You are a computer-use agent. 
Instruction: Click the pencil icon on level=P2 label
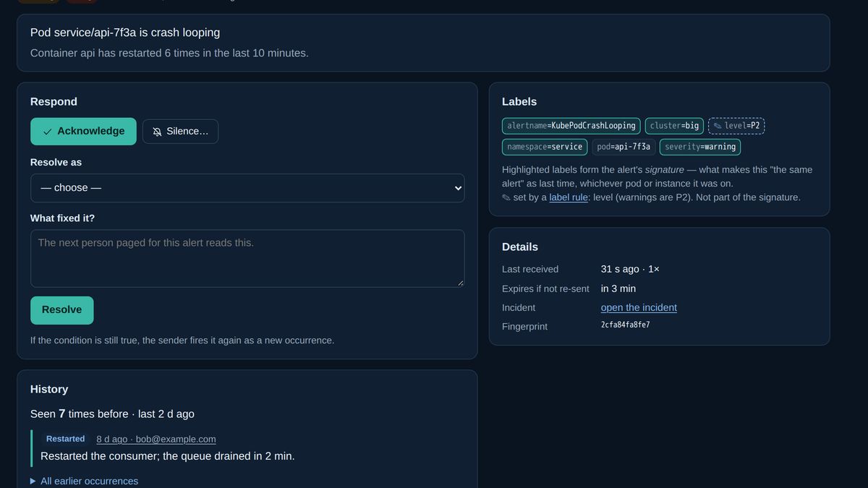point(718,126)
